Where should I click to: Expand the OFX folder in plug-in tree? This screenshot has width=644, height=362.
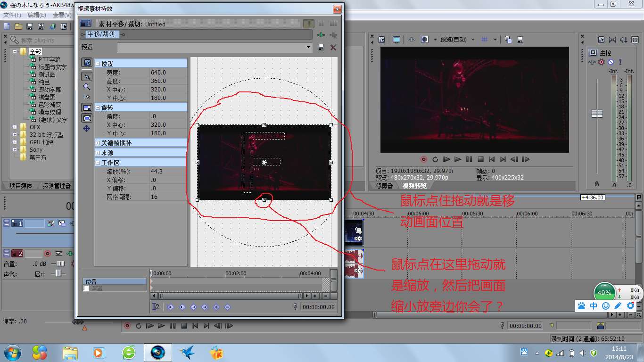[x=15, y=127]
